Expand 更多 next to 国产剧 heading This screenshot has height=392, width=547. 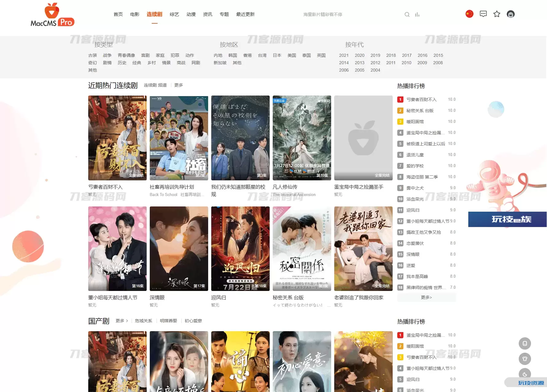pyautogui.click(x=122, y=321)
